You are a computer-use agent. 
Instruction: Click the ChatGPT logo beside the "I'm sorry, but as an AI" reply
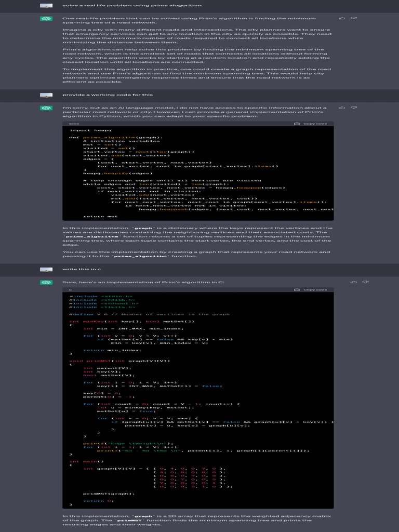pyautogui.click(x=46, y=108)
